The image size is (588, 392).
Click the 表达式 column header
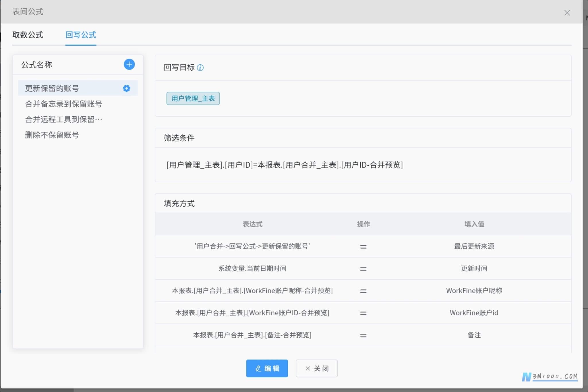coord(252,224)
